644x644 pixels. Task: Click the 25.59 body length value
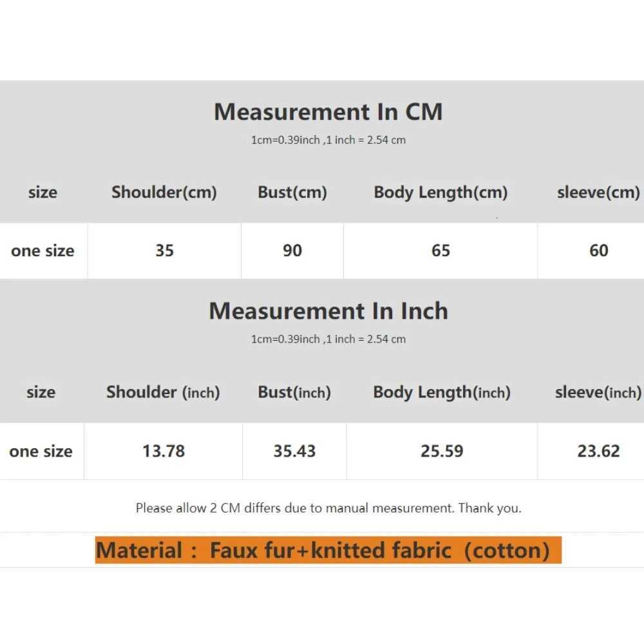(x=442, y=451)
